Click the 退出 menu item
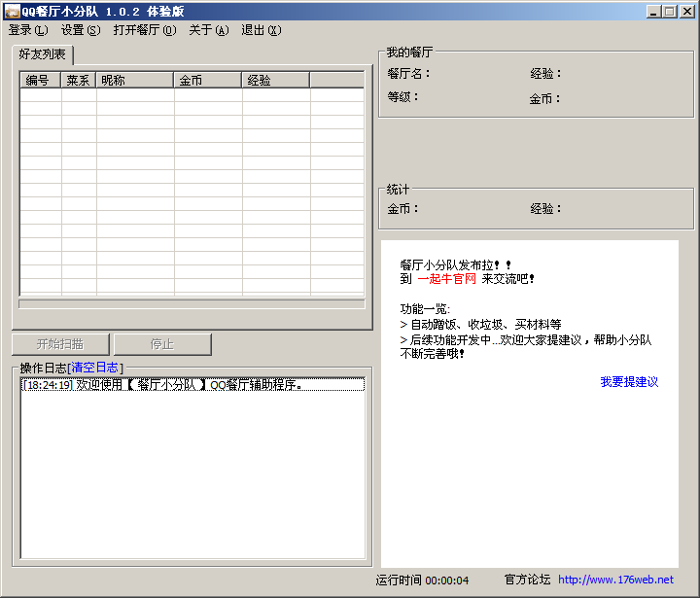 tap(261, 30)
